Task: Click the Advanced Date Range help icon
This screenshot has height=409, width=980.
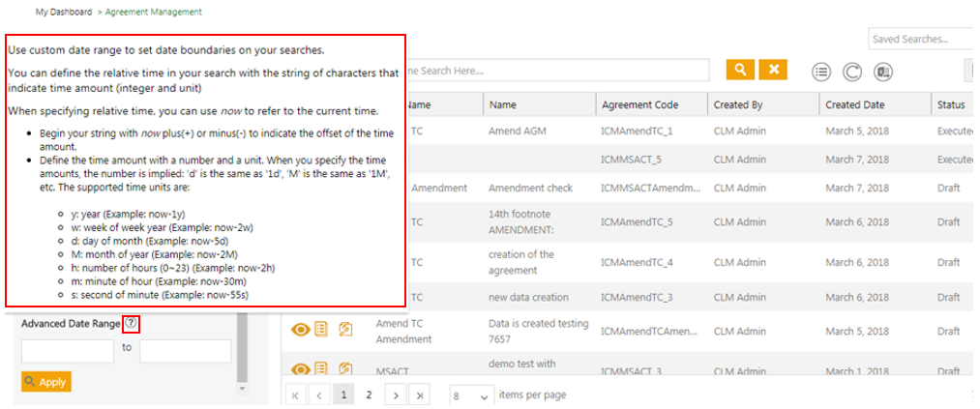Action: click(130, 324)
